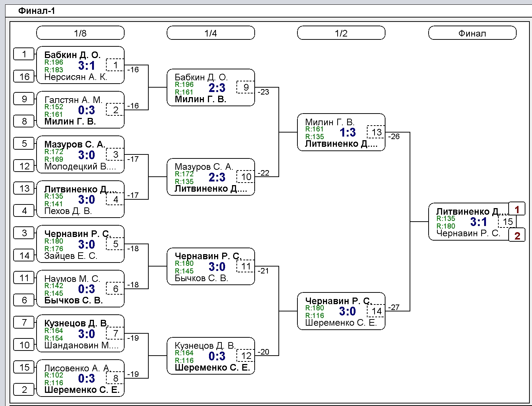Select the Финал round header

point(472,33)
